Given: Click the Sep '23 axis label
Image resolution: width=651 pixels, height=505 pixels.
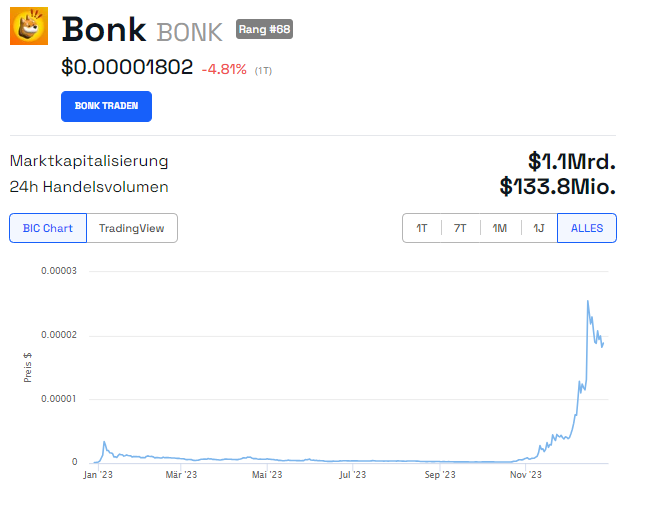Looking at the screenshot, I should tap(440, 474).
